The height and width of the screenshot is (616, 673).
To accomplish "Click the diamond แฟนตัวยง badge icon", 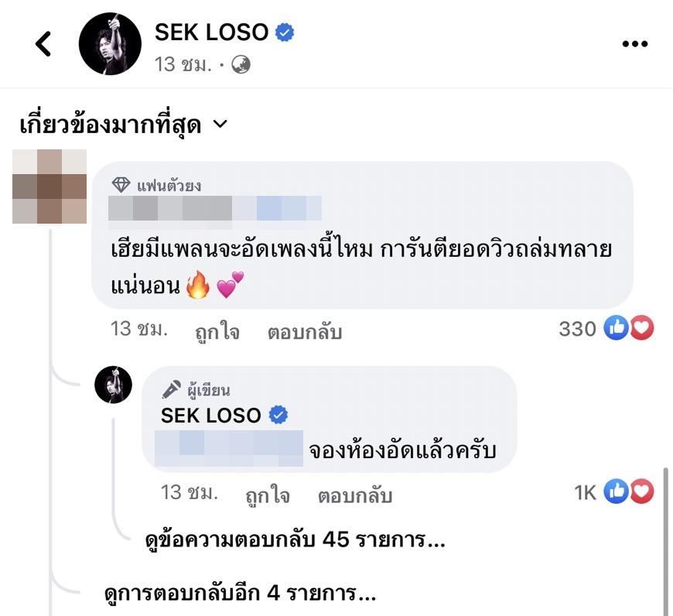I will 120,185.
